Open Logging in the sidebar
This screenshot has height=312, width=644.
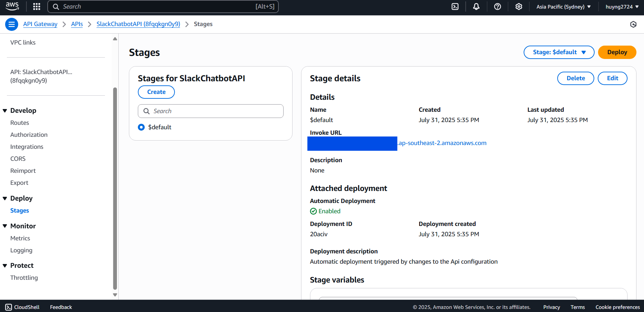21,250
